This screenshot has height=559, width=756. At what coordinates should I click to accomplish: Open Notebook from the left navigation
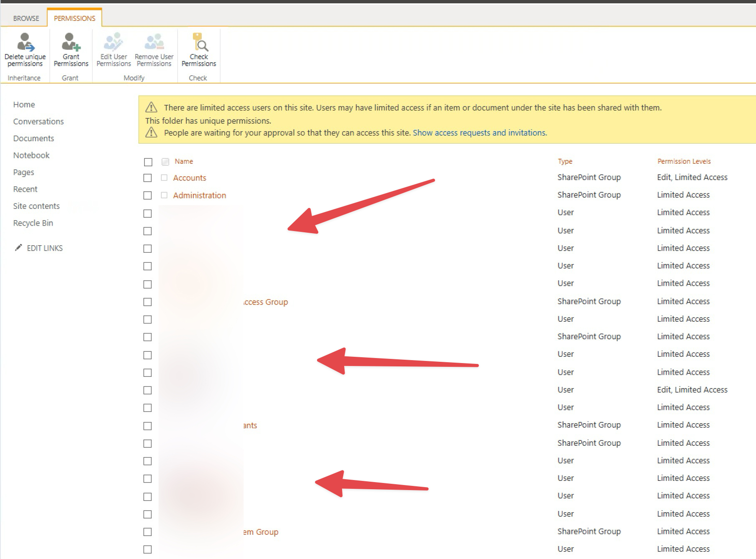[31, 155]
